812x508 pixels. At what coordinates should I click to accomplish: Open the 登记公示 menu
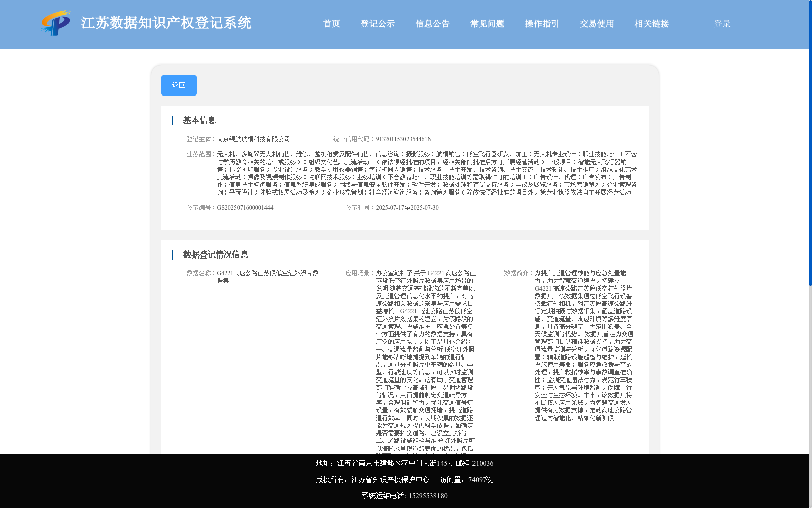pos(378,24)
